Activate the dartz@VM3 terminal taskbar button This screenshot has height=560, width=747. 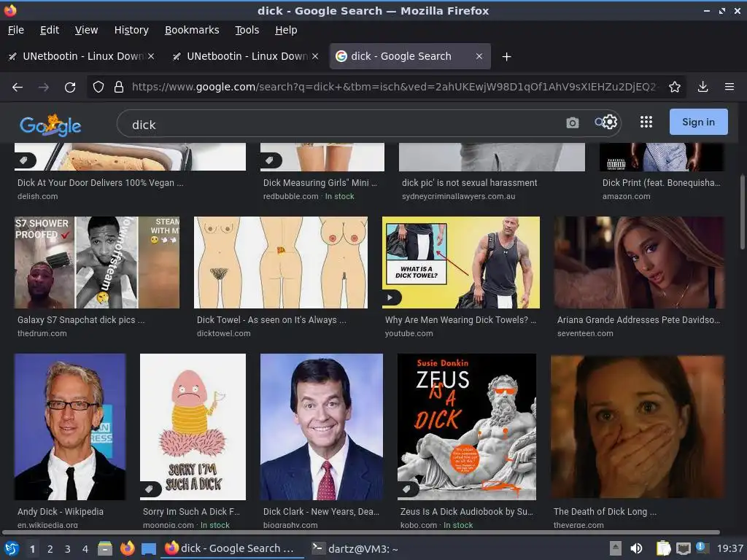tap(355, 548)
